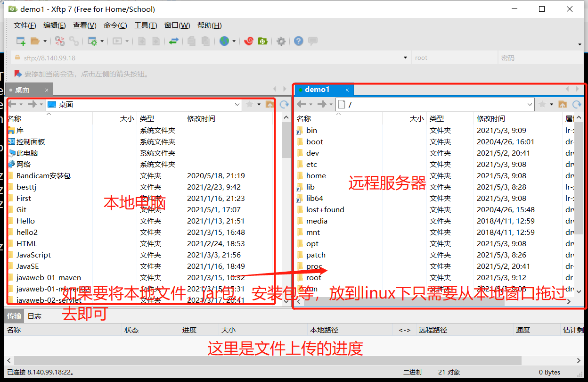The height and width of the screenshot is (382, 588).
Task: Open the 文件(F) menu
Action: (24, 25)
